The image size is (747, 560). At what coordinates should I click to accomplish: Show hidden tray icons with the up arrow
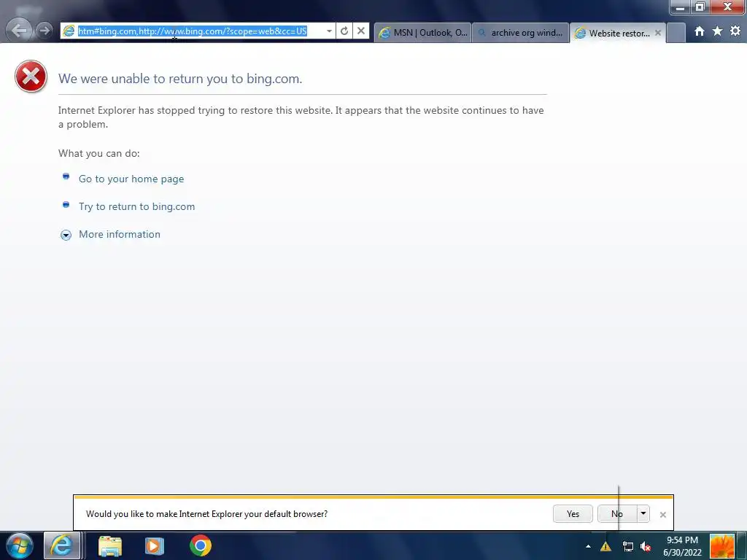(x=589, y=547)
